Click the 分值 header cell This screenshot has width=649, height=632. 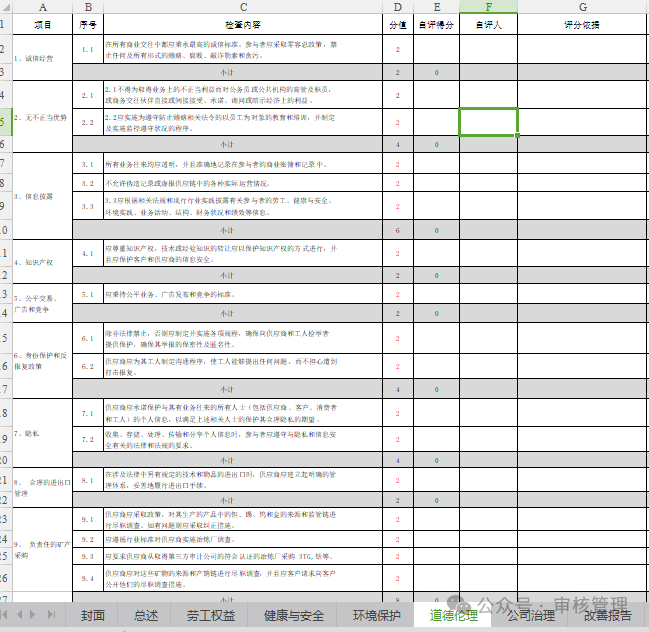(x=398, y=24)
